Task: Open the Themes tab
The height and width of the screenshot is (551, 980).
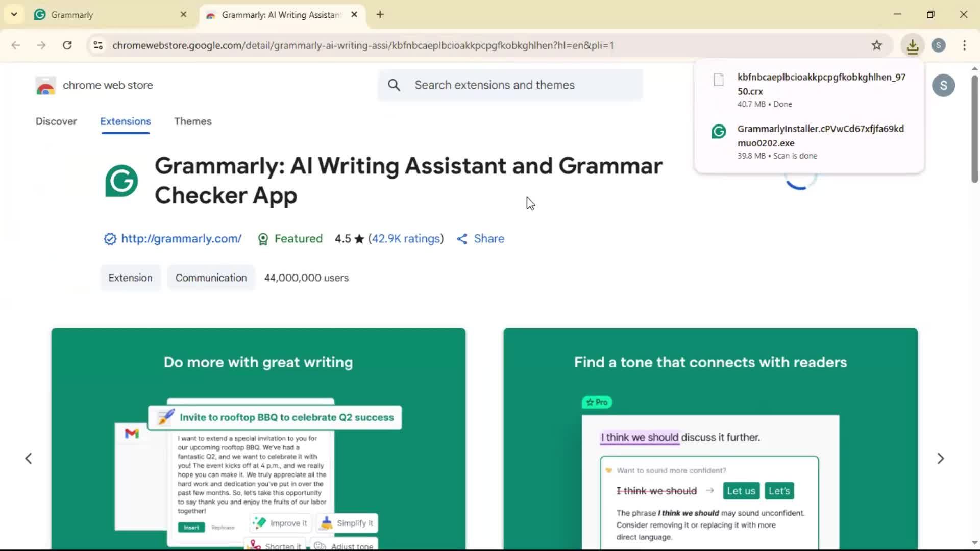Action: pyautogui.click(x=192, y=121)
